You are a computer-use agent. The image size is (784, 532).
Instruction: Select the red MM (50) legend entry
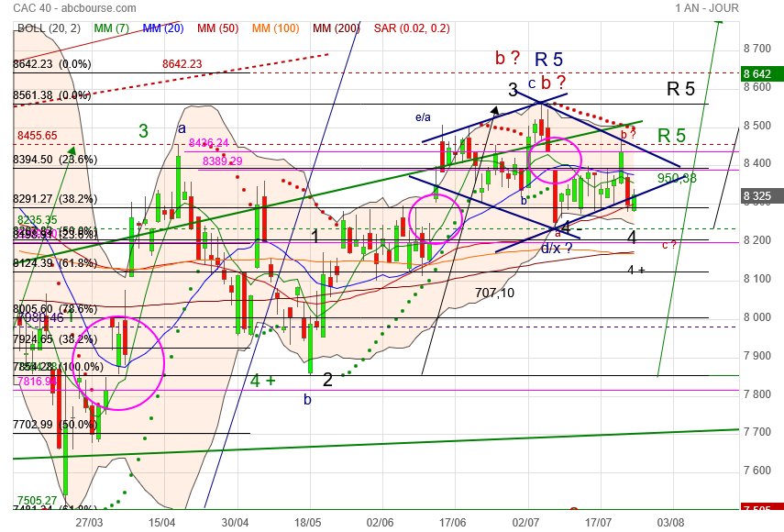(x=217, y=28)
